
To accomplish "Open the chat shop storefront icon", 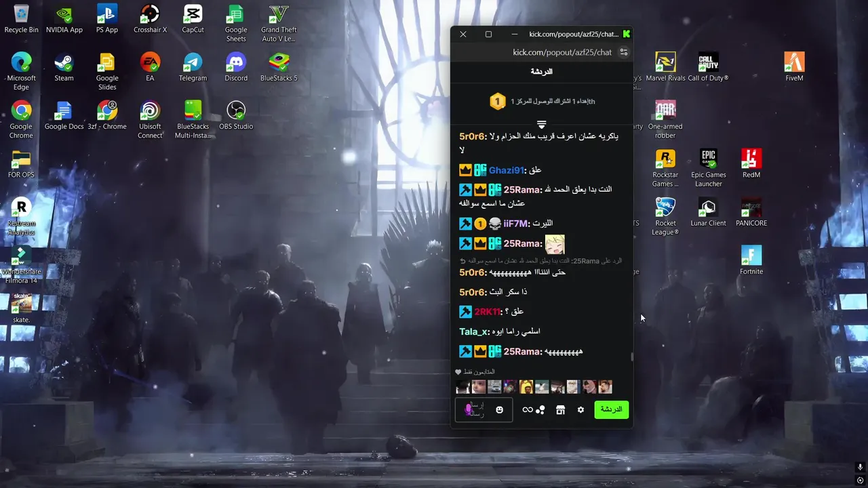I will coord(560,410).
